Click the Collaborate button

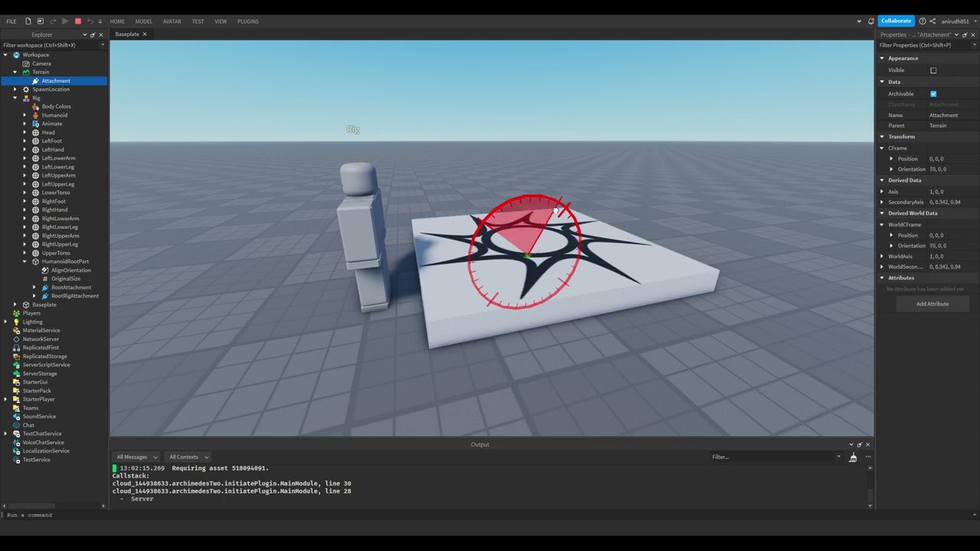[x=896, y=21]
